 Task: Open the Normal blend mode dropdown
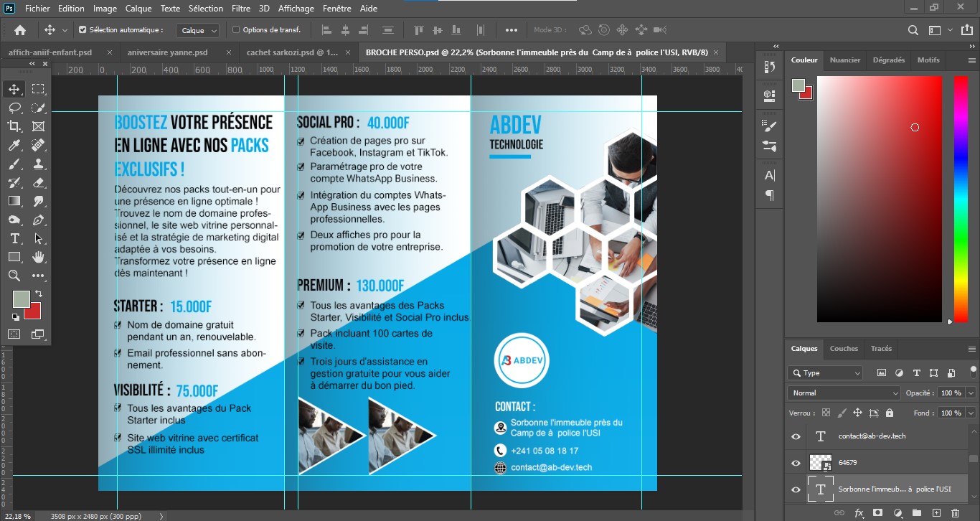point(844,393)
